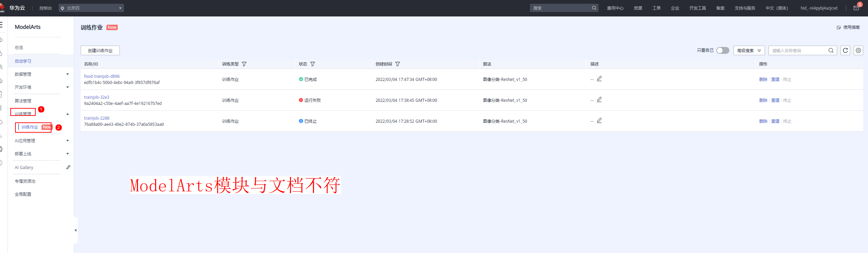Click the AI Gallery external link icon
This screenshot has height=253, width=868.
(x=68, y=167)
